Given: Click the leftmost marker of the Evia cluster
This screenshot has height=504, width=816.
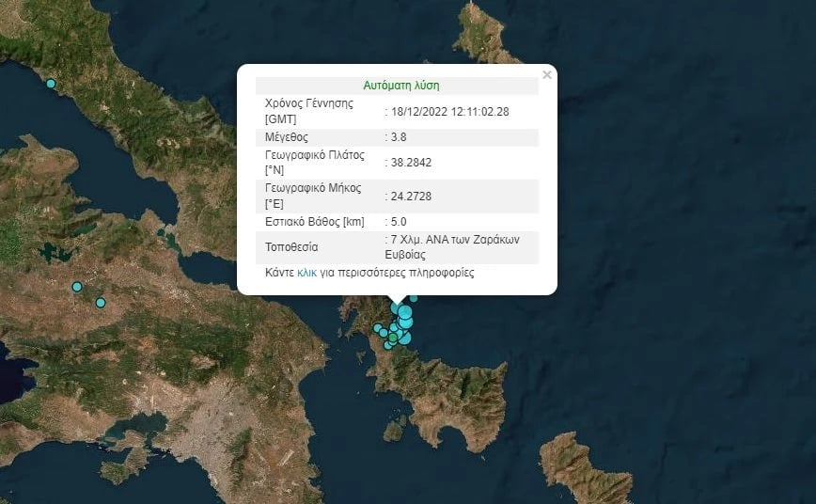Looking at the screenshot, I should [377, 328].
